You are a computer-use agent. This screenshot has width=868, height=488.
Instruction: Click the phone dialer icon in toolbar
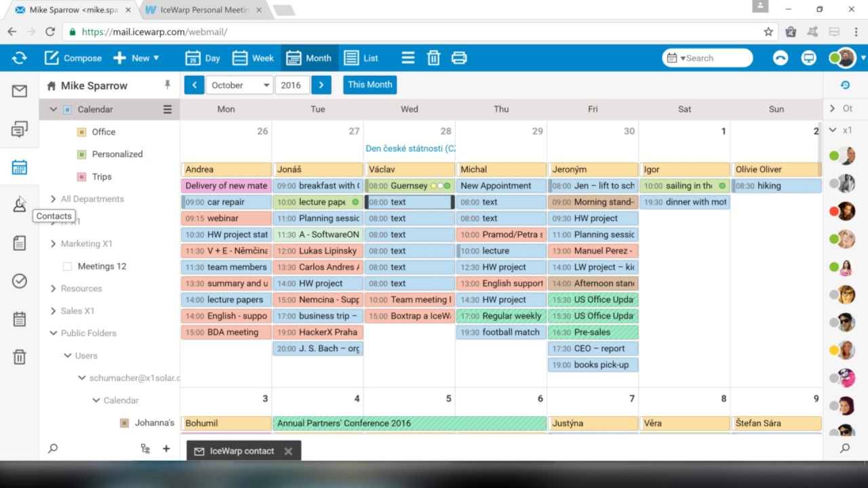point(781,58)
